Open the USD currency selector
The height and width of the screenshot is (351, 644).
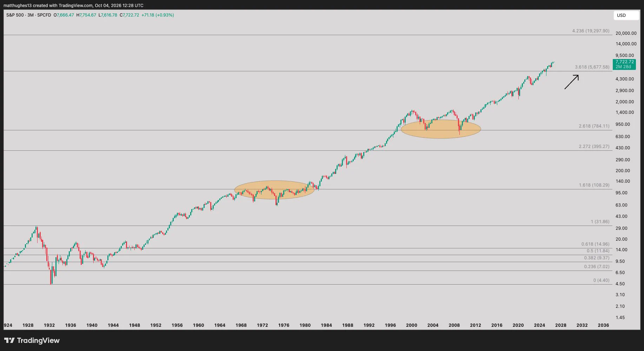(x=626, y=15)
